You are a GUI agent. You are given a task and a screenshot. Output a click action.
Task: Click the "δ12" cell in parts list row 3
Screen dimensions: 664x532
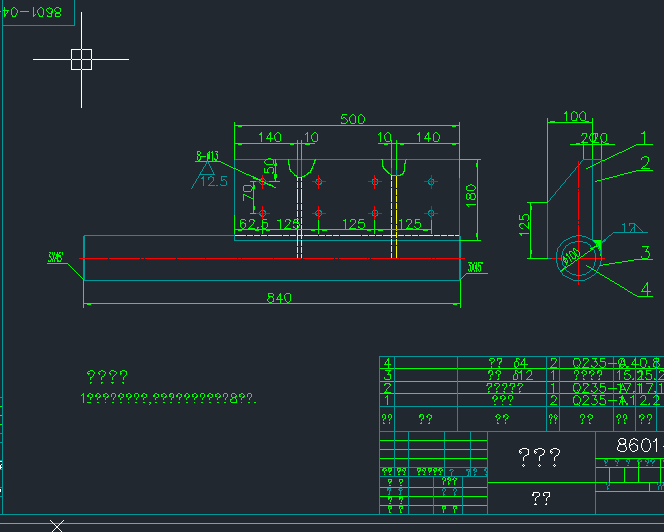523,375
